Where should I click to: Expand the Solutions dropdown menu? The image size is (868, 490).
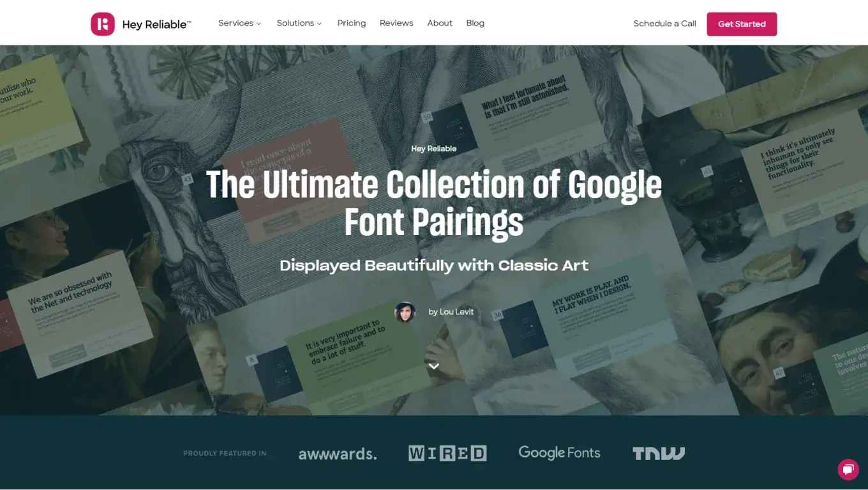point(299,23)
